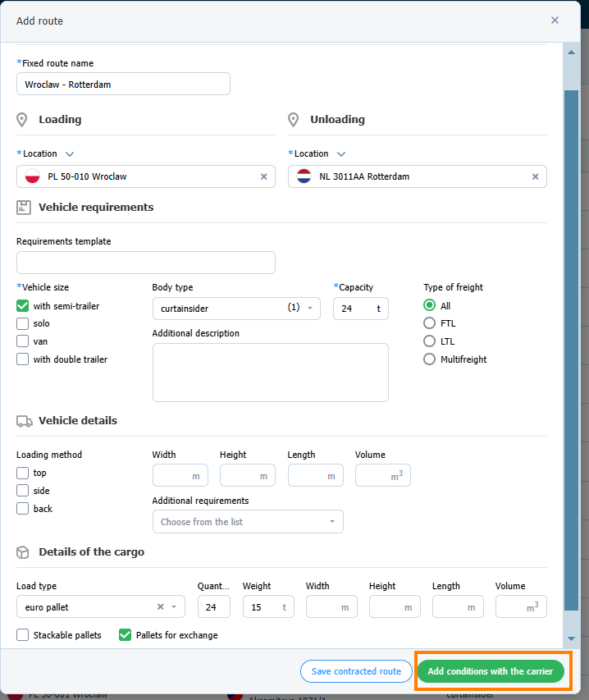Image resolution: width=589 pixels, height=700 pixels.
Task: Enable the Stackable pallets checkbox
Action: coord(23,635)
